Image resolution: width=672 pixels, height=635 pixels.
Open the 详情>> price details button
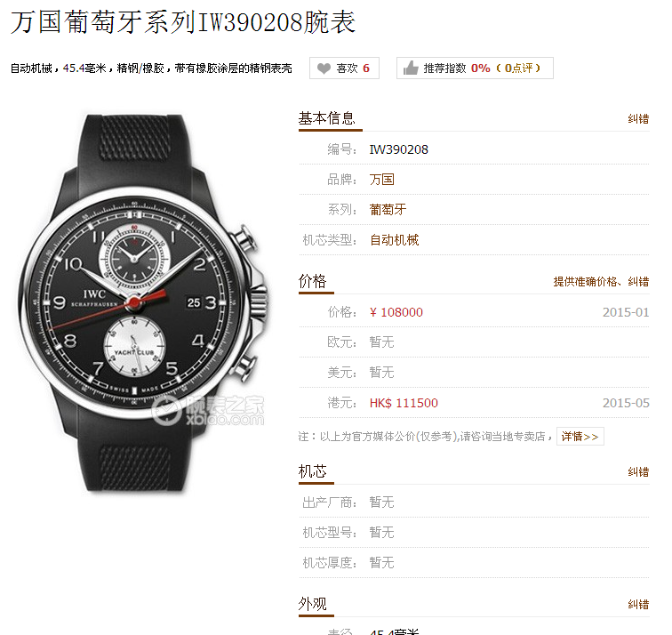(x=580, y=437)
